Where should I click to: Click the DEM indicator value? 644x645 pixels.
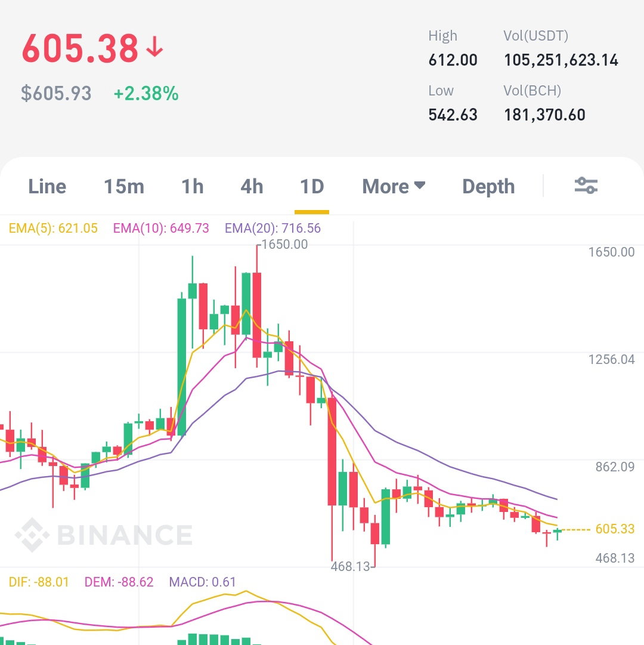[119, 582]
